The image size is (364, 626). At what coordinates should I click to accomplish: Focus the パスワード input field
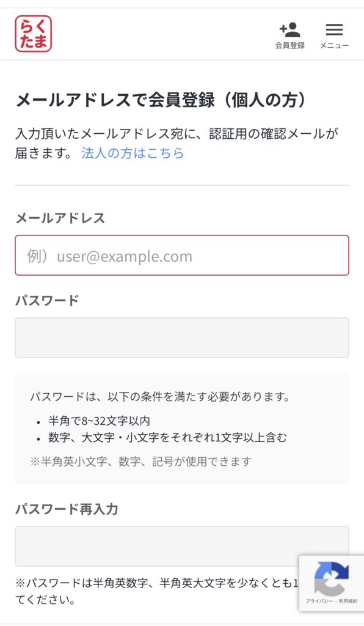coord(182,337)
